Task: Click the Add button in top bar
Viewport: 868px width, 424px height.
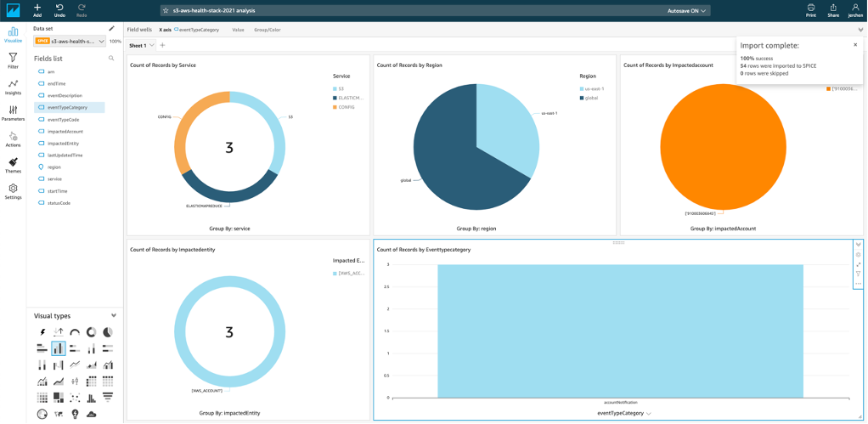Action: [37, 10]
